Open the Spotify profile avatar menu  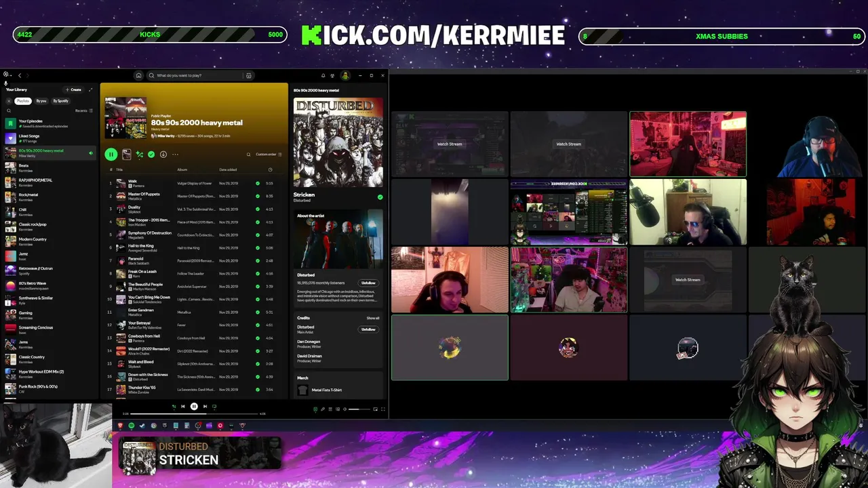coord(345,76)
